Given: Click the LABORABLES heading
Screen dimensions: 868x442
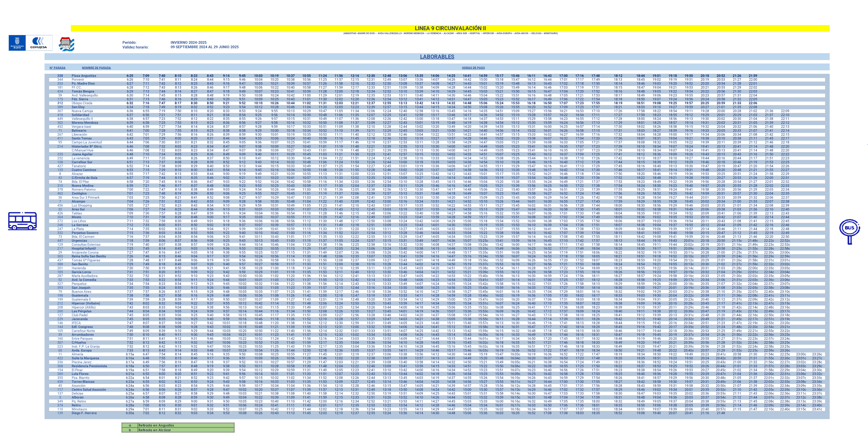Looking at the screenshot, I should 437,57.
